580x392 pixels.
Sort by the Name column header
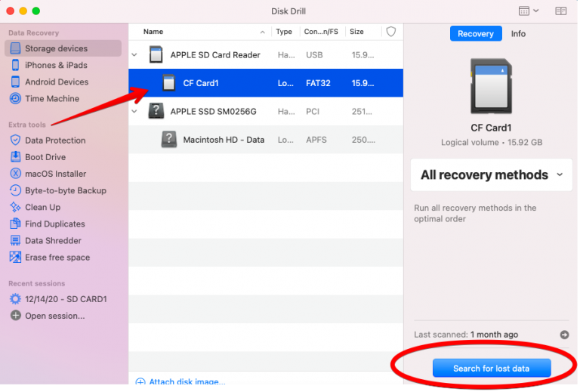tap(153, 32)
